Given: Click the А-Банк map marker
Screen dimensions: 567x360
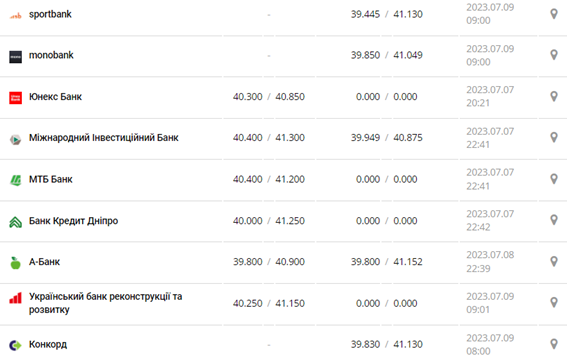Looking at the screenshot, I should point(554,261).
